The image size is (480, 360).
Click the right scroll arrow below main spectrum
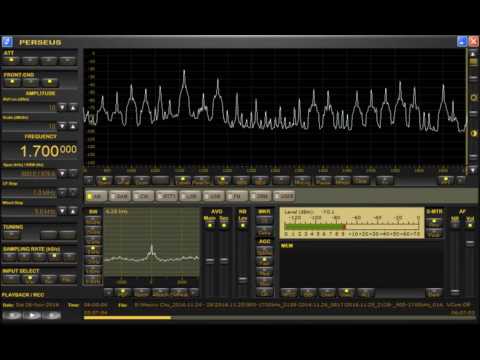[x=460, y=180]
